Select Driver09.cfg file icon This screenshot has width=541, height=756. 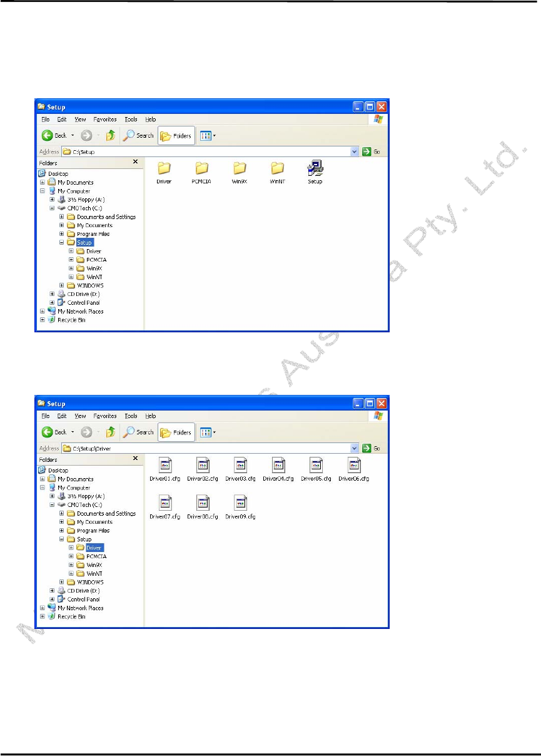click(240, 503)
